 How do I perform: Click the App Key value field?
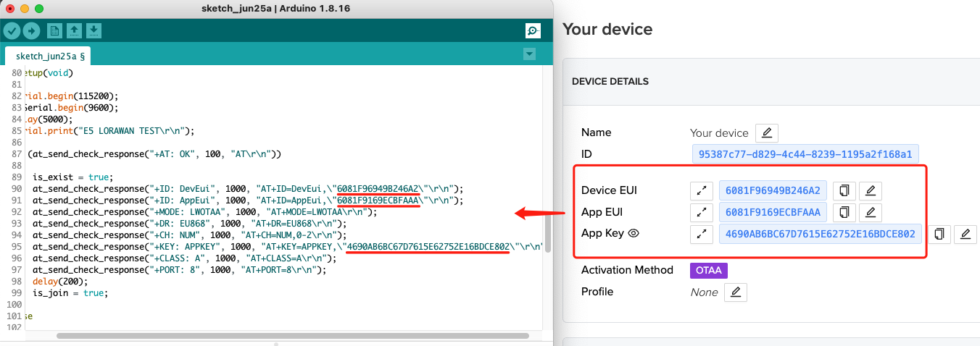[x=821, y=234]
